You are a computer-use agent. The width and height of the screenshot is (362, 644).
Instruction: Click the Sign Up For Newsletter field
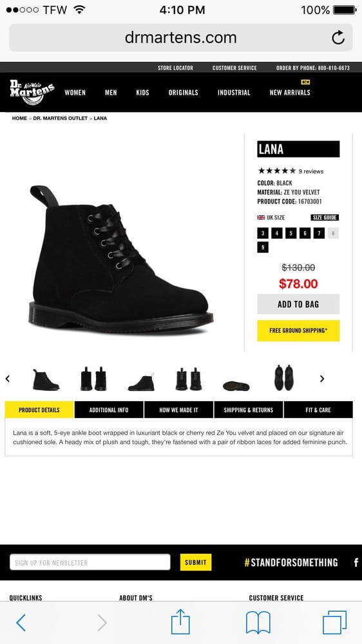coord(90,562)
